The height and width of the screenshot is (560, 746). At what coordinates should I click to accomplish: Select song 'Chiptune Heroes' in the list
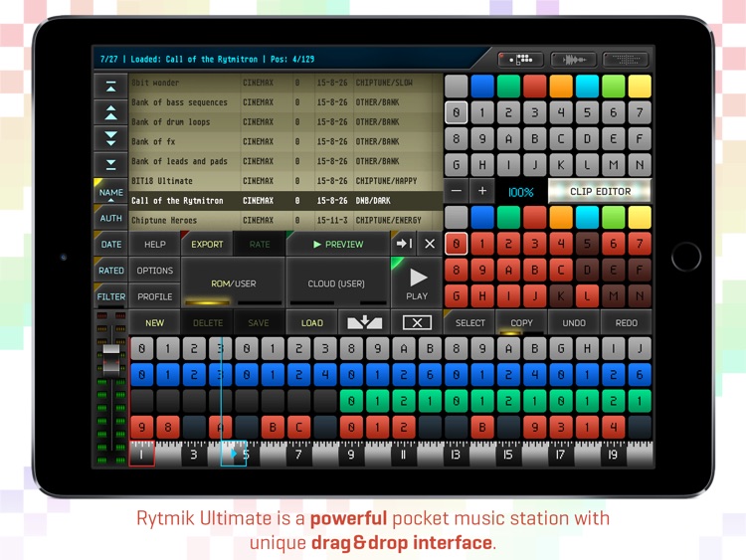click(x=285, y=220)
